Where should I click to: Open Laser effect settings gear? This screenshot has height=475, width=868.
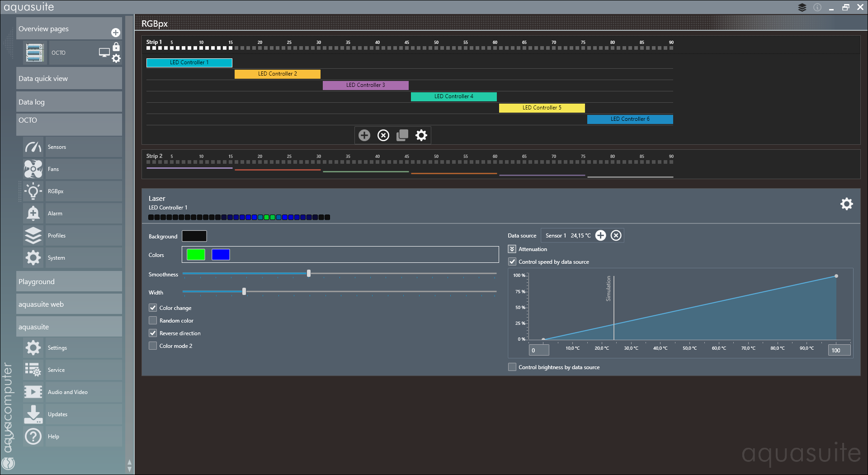click(847, 204)
